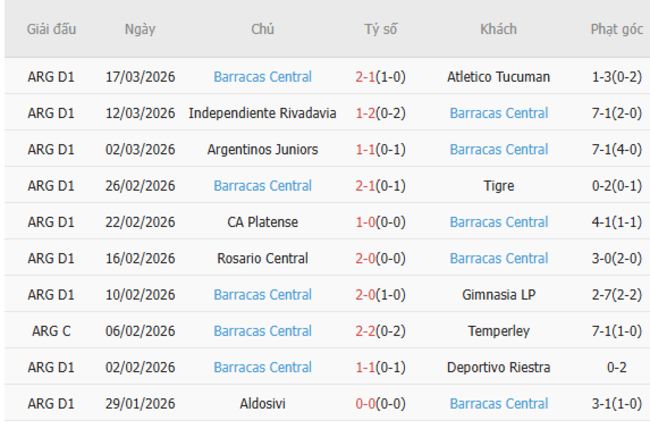Viewport: 650px width, 429px height.
Task: Click the Rosario Central team name
Action: tap(262, 258)
